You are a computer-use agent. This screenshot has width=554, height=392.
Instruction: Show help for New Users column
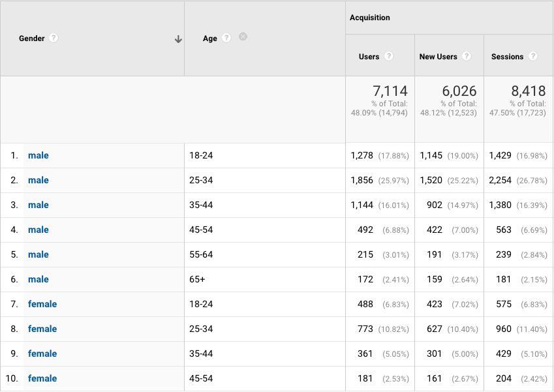[x=467, y=57]
